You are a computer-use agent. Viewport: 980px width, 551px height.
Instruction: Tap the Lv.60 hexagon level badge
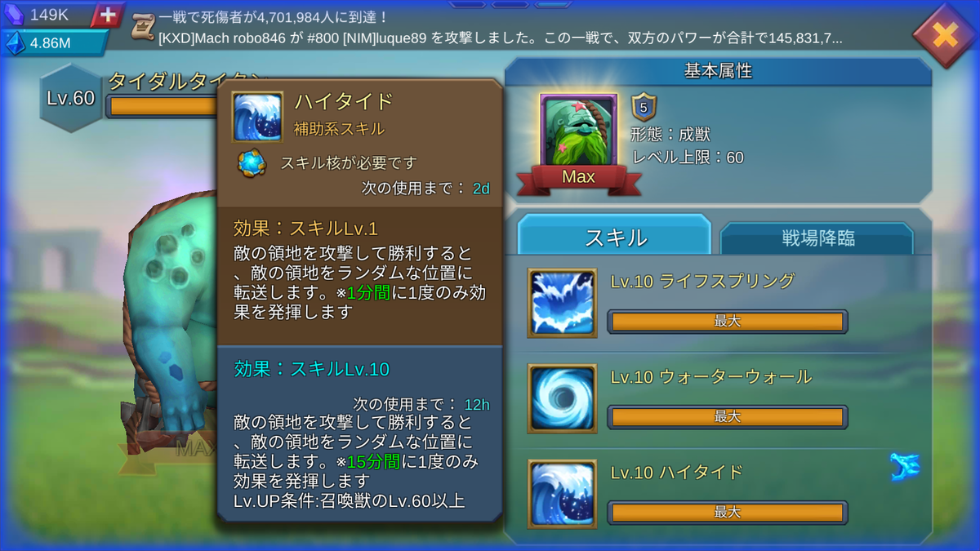71,100
